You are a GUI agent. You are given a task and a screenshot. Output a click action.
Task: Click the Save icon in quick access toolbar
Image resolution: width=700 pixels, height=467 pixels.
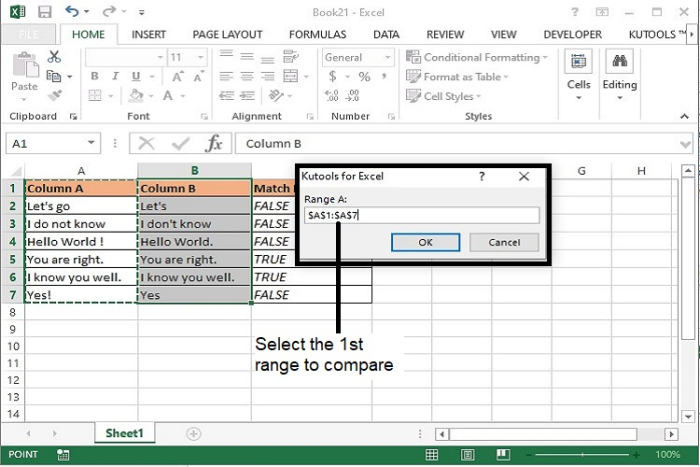point(45,12)
